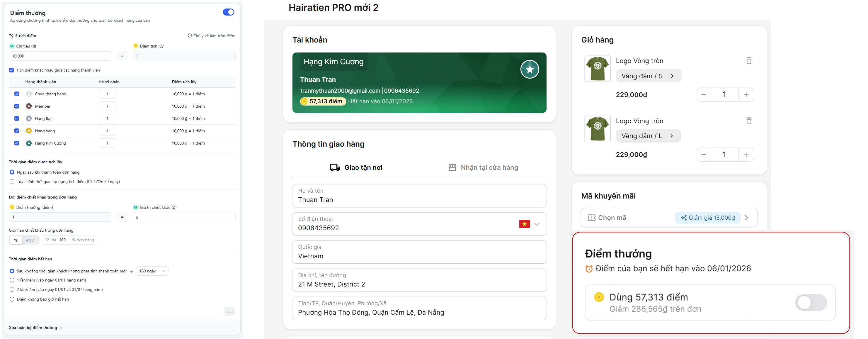Delete the Vàng đậm / L cart item

tap(748, 121)
